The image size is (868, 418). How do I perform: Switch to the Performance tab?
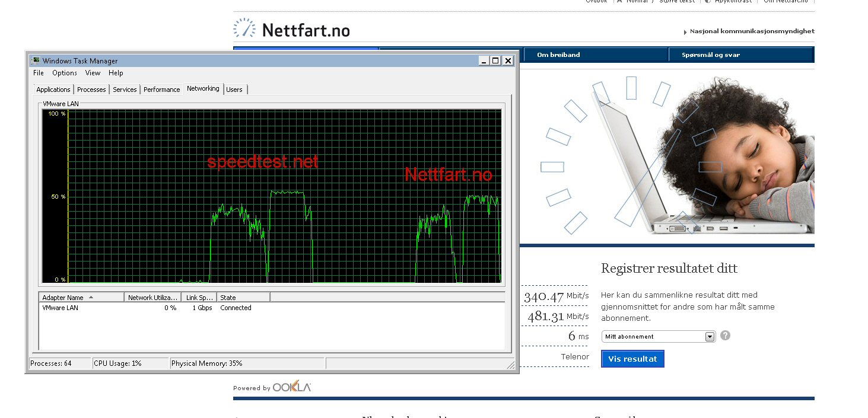coord(161,90)
